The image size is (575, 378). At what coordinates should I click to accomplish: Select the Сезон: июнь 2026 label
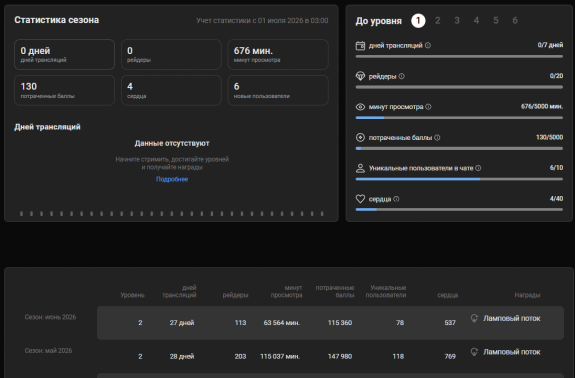pyautogui.click(x=50, y=317)
